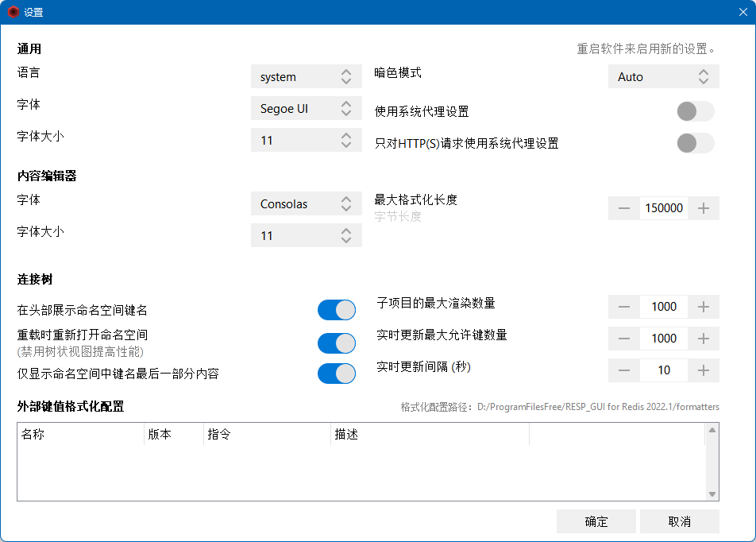The image size is (756, 542).
Task: Disable 在头部展示命名空间键名 switch
Action: point(337,310)
